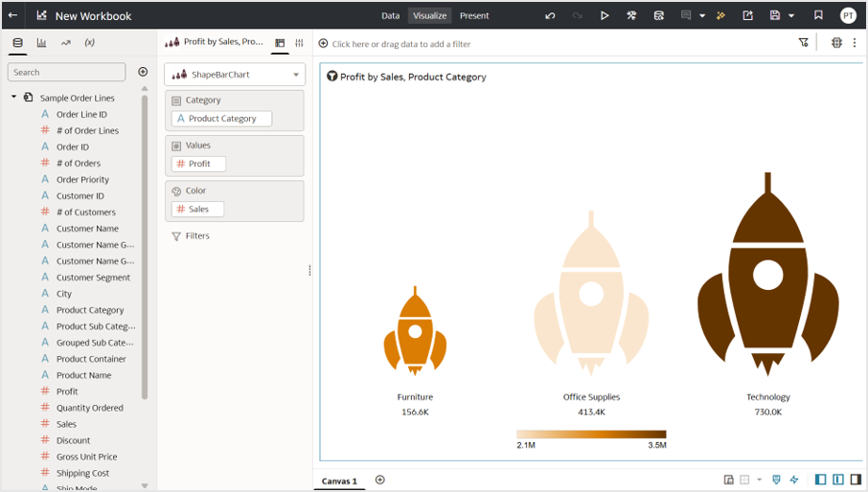Viewport: 868px width, 492px height.
Task: Click the filter bar placeholder text
Action: point(401,44)
